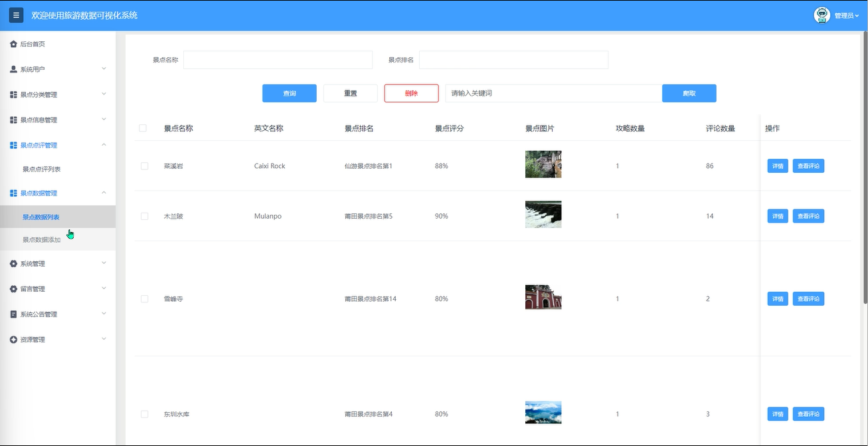Open 详情 for 木兰陂

point(778,216)
